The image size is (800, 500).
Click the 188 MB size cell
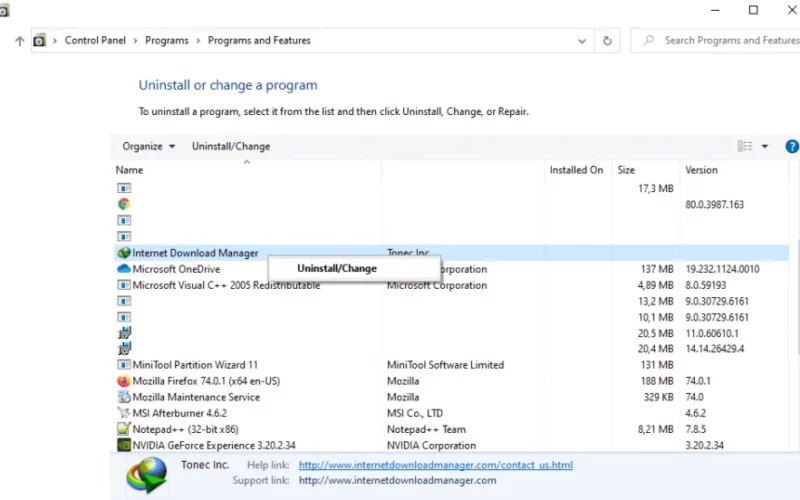(657, 381)
